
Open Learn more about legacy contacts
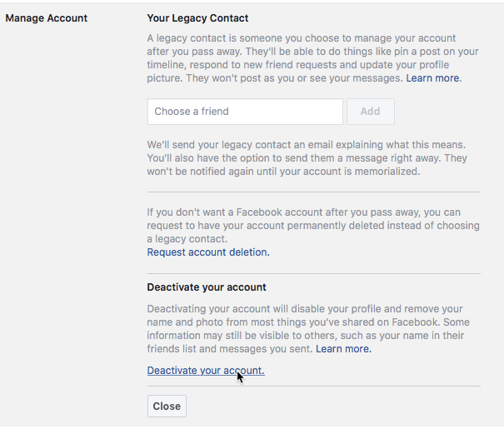pos(433,78)
